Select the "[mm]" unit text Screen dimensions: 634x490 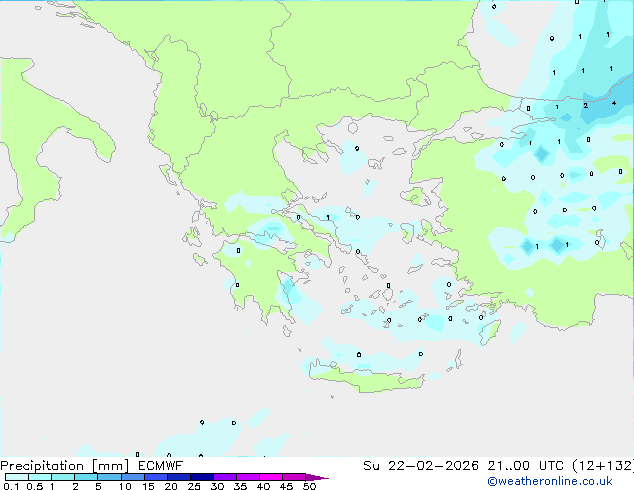coord(111,466)
